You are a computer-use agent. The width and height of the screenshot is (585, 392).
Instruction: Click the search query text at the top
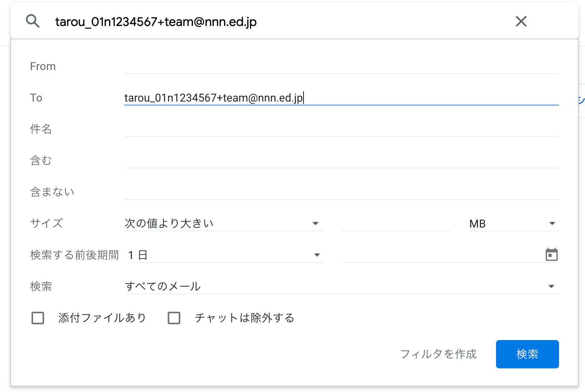click(x=156, y=21)
